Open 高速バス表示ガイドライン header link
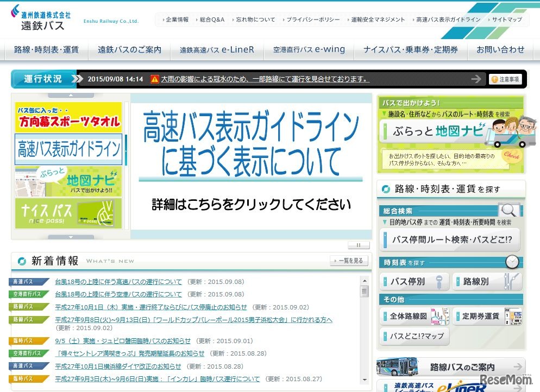 [x=448, y=20]
